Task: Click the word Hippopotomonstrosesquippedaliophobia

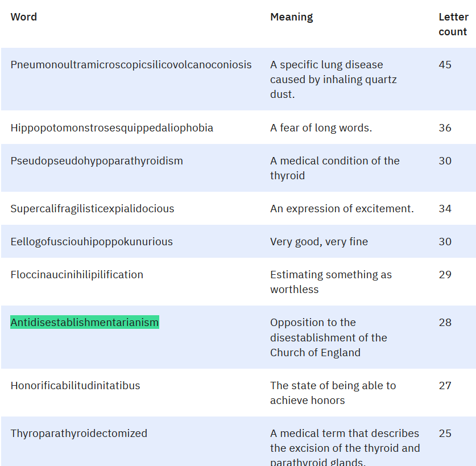Action: [111, 128]
